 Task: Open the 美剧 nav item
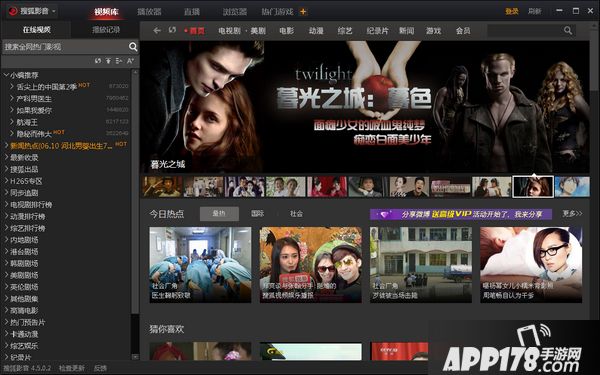click(258, 31)
